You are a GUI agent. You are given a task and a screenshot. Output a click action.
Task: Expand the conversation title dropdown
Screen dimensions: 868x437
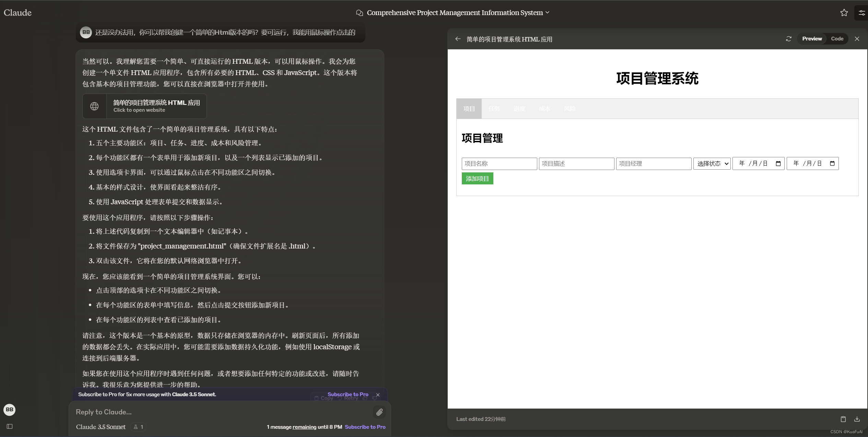pyautogui.click(x=548, y=13)
